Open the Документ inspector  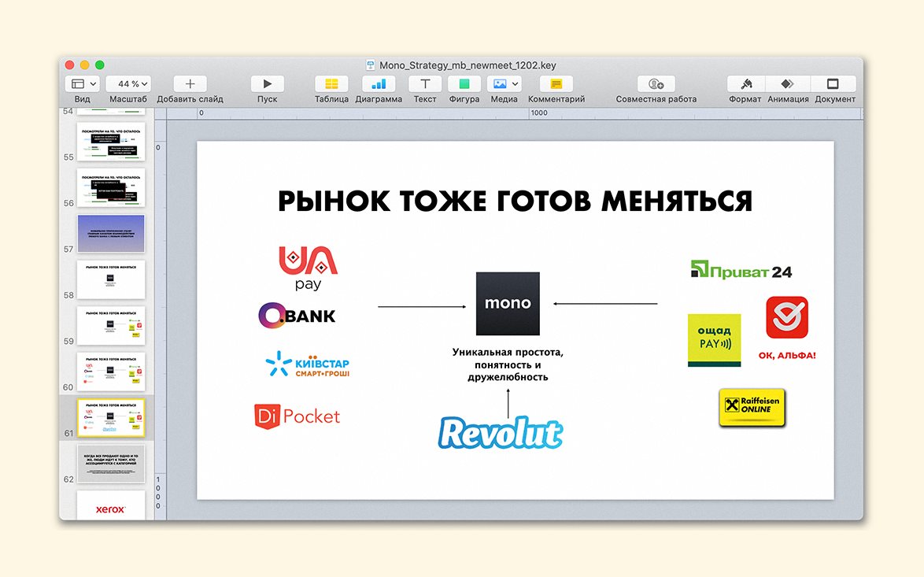833,83
